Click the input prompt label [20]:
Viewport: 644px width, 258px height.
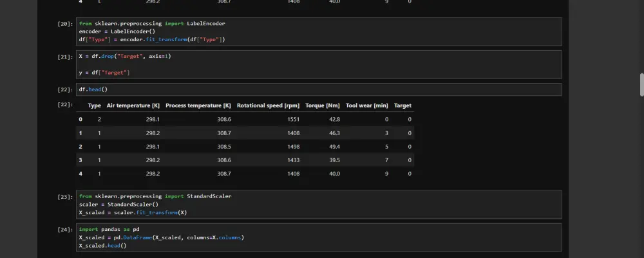65,24
